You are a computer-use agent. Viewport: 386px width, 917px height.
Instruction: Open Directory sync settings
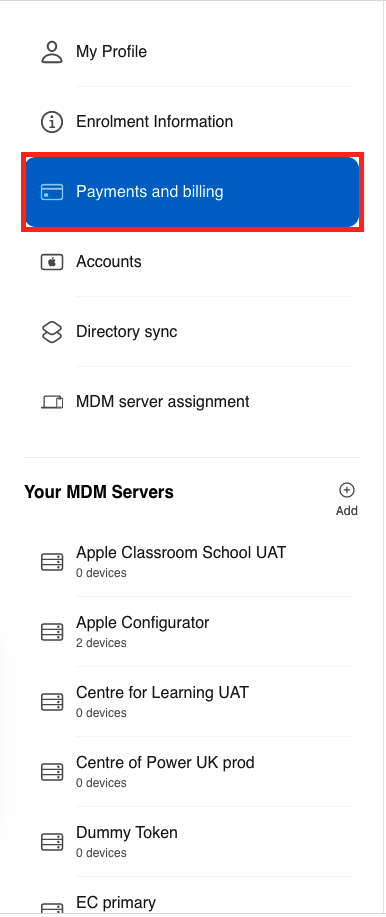pos(191,332)
